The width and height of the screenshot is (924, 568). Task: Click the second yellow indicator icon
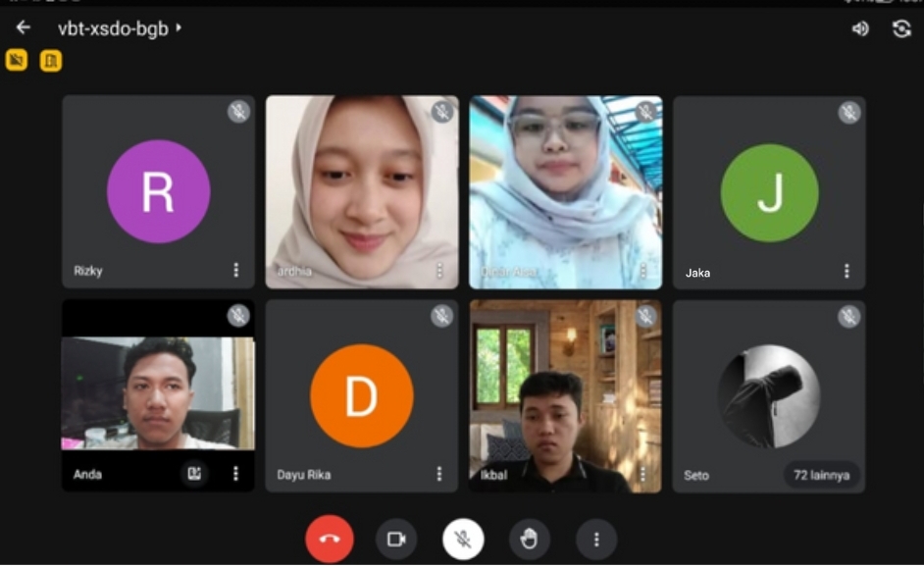(x=50, y=61)
